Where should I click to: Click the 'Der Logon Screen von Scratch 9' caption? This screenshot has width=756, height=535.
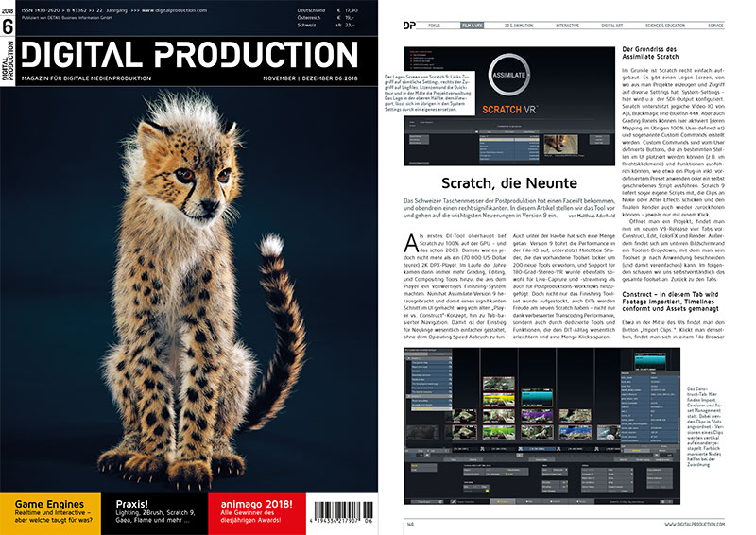click(x=427, y=93)
